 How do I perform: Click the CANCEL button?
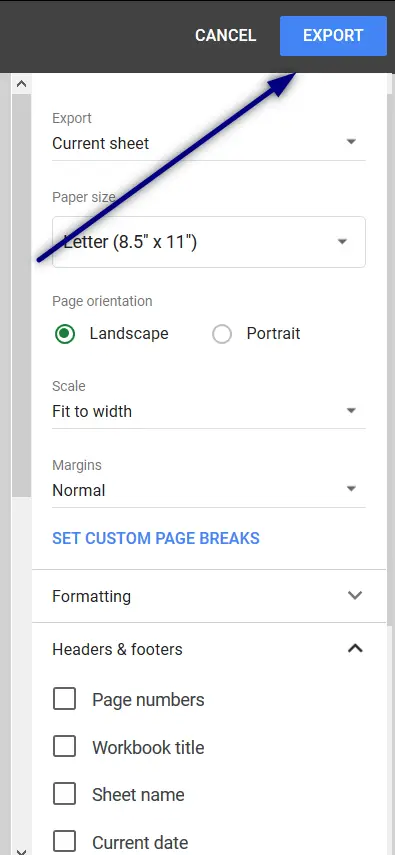pos(225,35)
